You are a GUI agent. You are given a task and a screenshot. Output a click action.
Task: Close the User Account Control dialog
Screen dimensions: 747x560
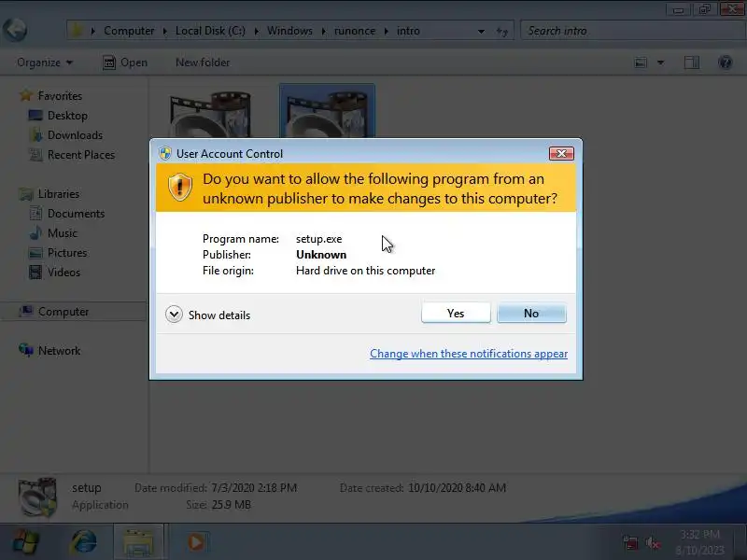[561, 153]
